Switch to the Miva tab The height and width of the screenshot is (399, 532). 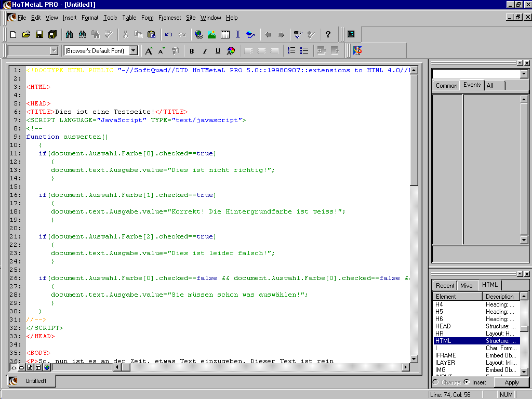pyautogui.click(x=467, y=286)
